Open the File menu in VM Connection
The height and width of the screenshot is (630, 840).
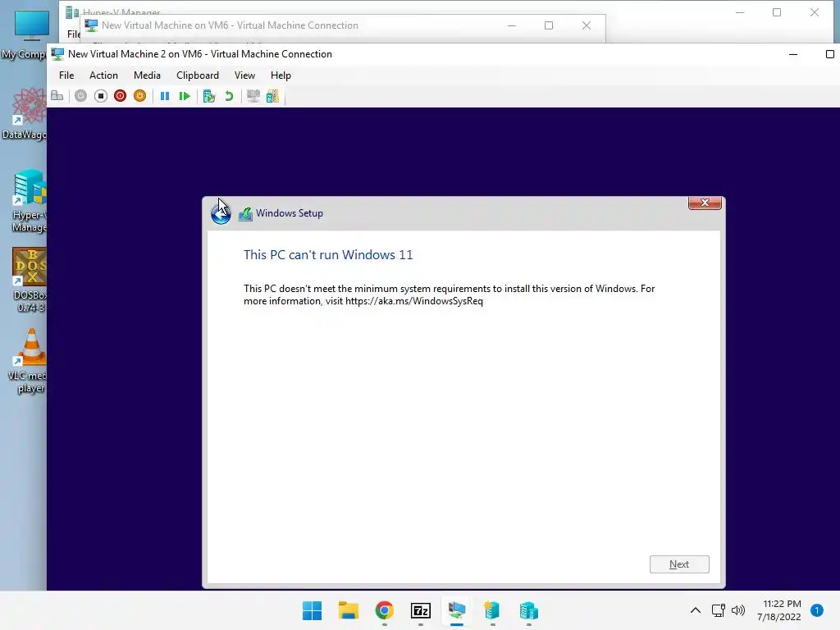tap(66, 75)
